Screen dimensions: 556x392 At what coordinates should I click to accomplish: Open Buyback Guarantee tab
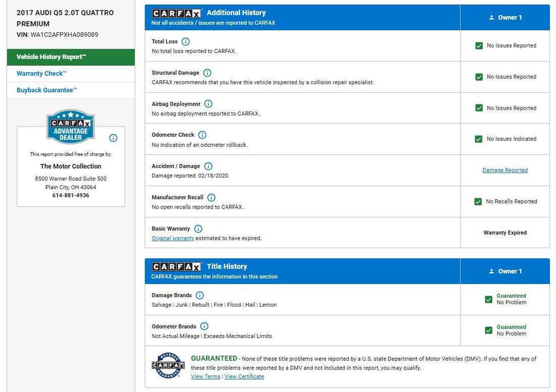(47, 90)
